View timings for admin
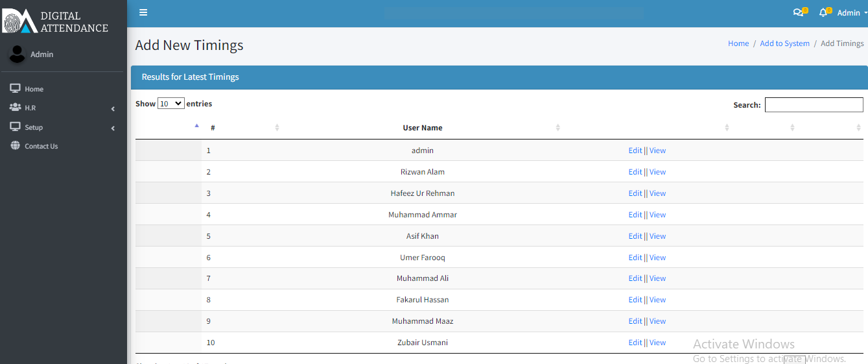This screenshot has height=364, width=868. pyautogui.click(x=657, y=151)
